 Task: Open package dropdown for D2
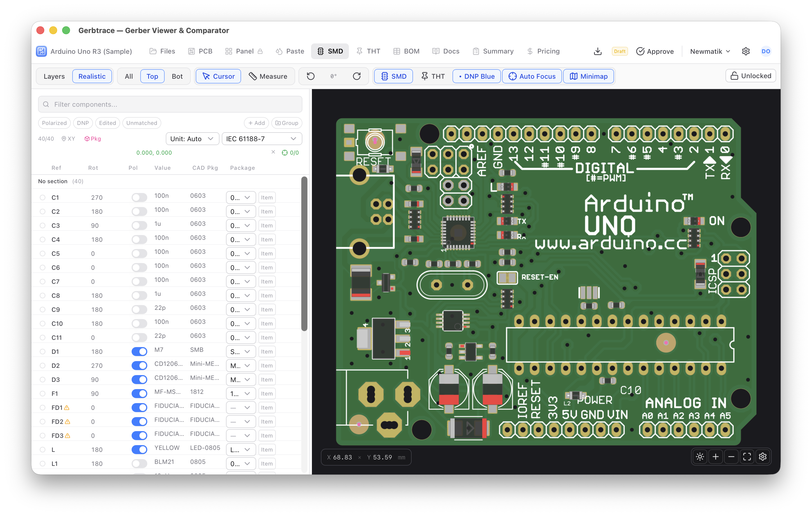pos(241,366)
